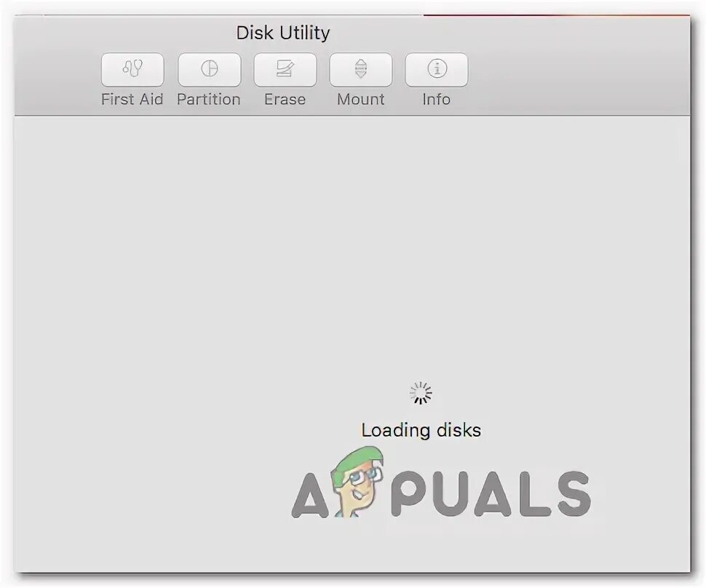Choose the Mount text label

click(361, 99)
